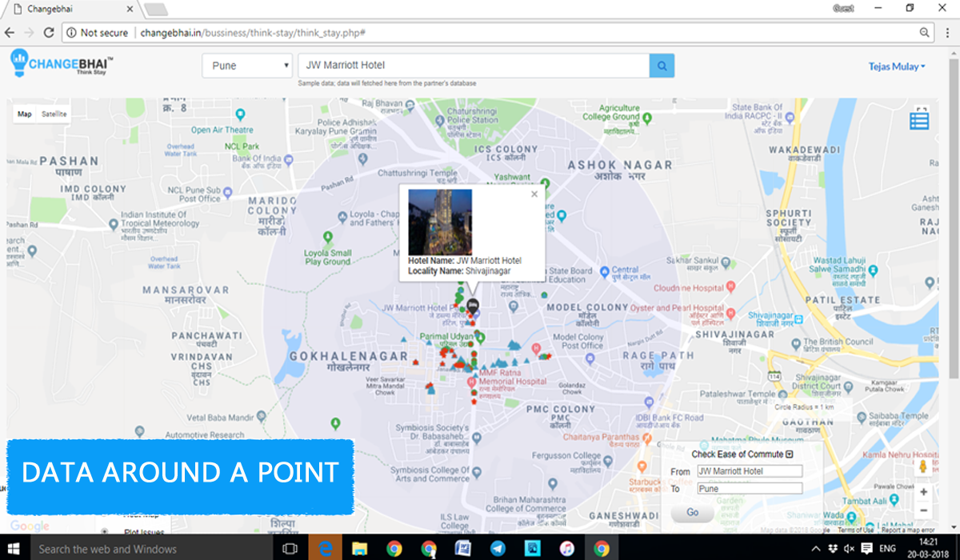Image resolution: width=960 pixels, height=560 pixels.
Task: Switch to Satellite view type
Action: pyautogui.click(x=54, y=114)
